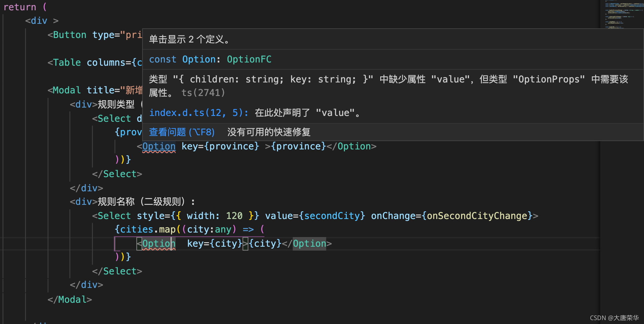Viewport: 644px width, 324px height.
Task: Click the Select tag with style attribute
Action: [114, 216]
